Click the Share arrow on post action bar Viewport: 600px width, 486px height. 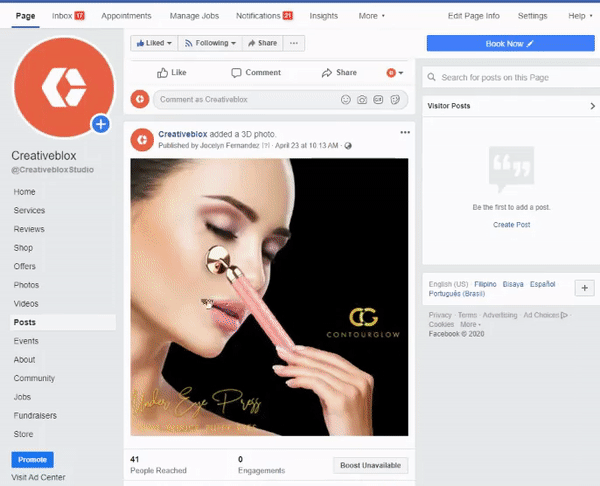(339, 73)
